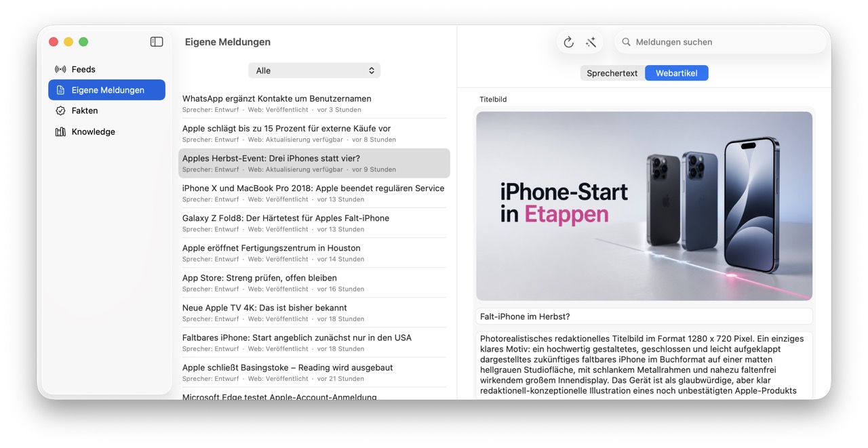This screenshot has width=868, height=448.
Task: Edit the Falt-iPhone im Herbst? text field
Action: pos(644,317)
